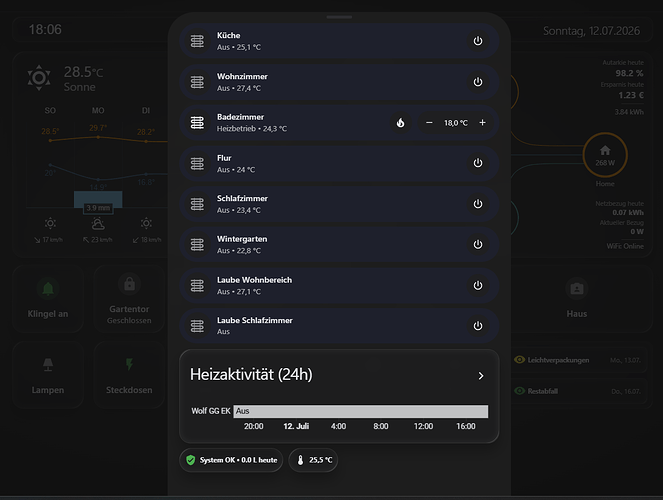Decrease Badezimmer target temperature with minus
This screenshot has width=663, height=500.
point(429,123)
